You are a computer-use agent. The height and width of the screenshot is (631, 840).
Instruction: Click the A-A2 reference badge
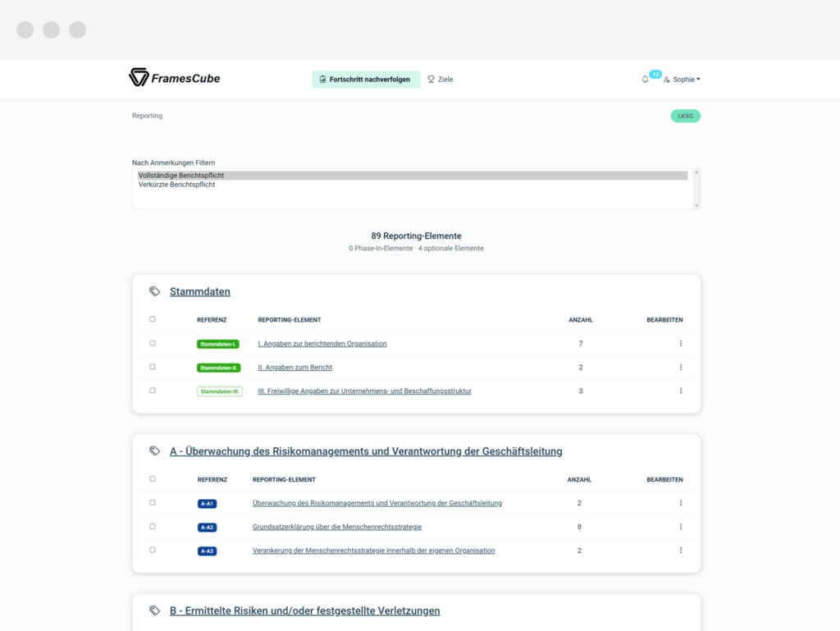pyautogui.click(x=207, y=527)
